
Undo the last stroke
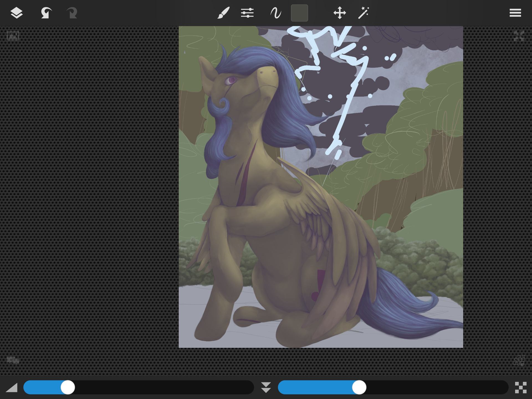click(x=46, y=13)
